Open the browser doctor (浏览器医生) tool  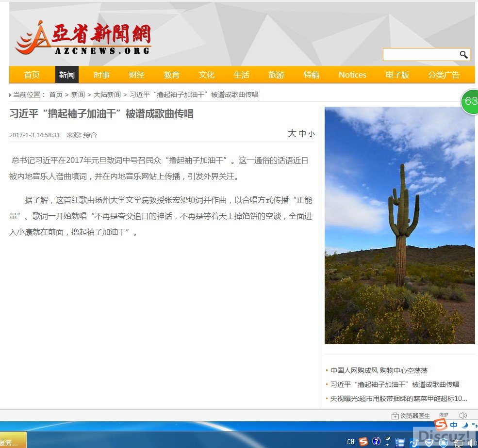pyautogui.click(x=411, y=416)
